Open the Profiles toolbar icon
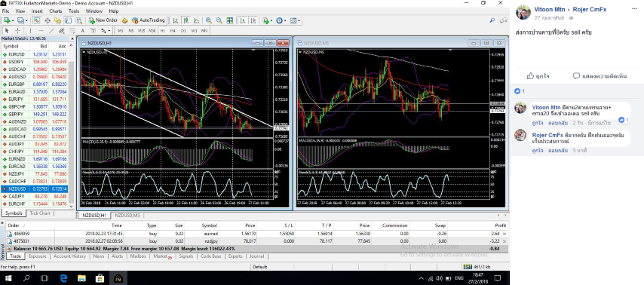The height and width of the screenshot is (285, 644). coord(20,20)
